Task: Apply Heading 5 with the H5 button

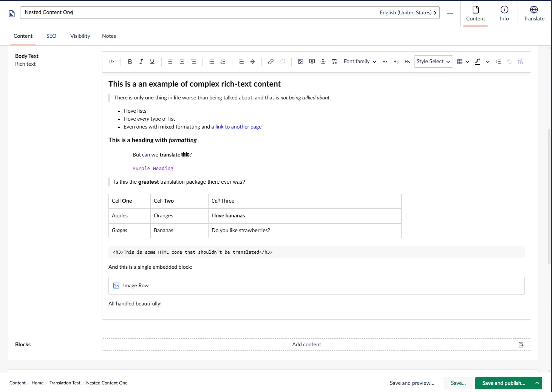Action: (x=407, y=62)
